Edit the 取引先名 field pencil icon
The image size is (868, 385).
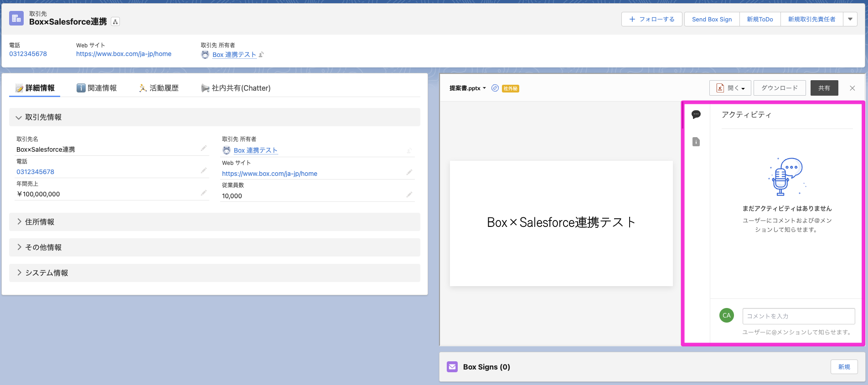point(204,148)
